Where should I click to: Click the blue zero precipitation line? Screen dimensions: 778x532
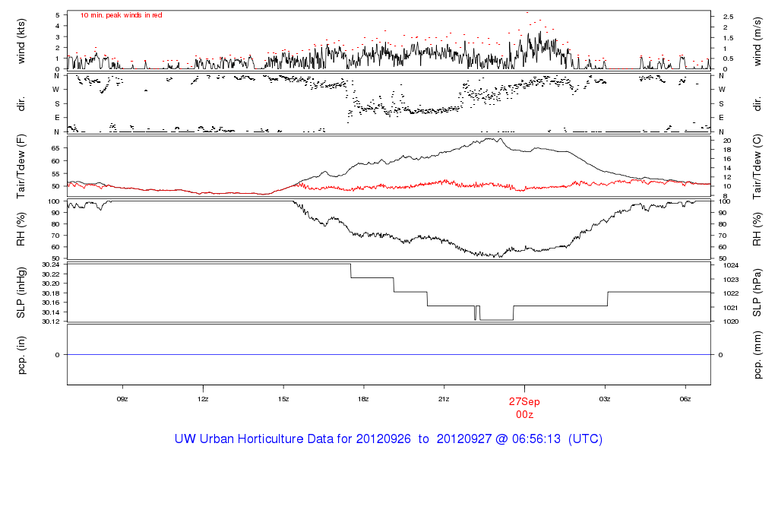click(x=388, y=355)
